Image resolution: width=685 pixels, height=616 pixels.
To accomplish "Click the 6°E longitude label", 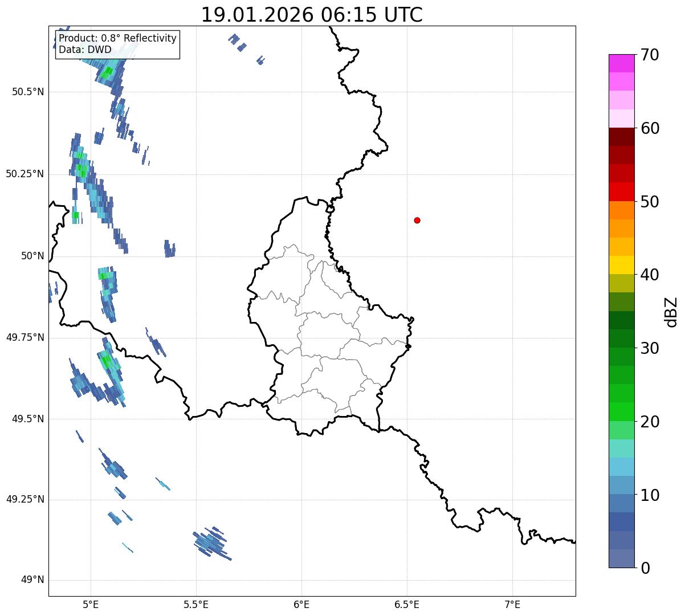I will (x=301, y=604).
